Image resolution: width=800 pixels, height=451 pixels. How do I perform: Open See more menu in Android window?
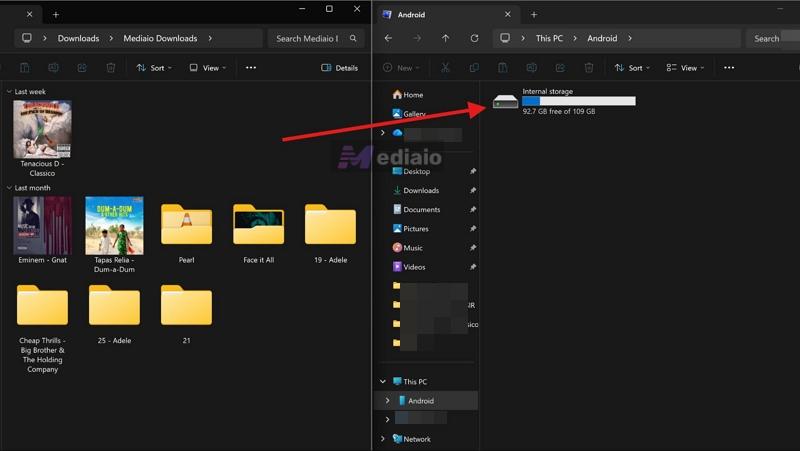coord(729,68)
